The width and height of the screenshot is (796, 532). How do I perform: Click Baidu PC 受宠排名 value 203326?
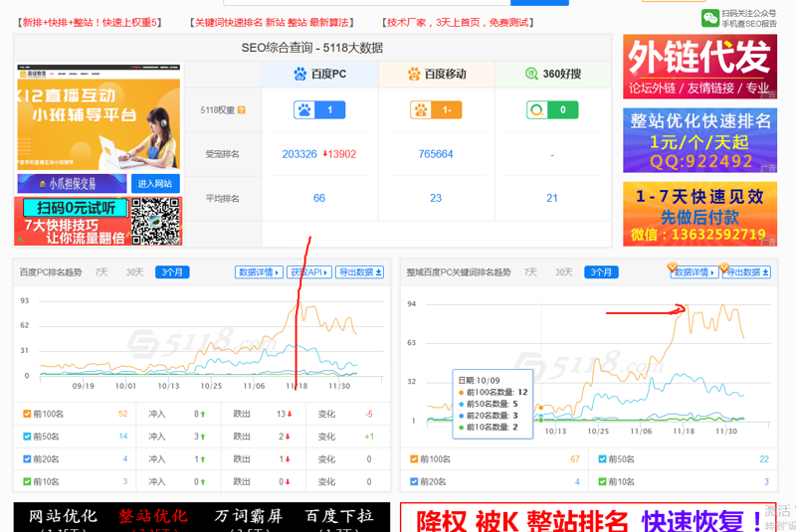pyautogui.click(x=299, y=154)
